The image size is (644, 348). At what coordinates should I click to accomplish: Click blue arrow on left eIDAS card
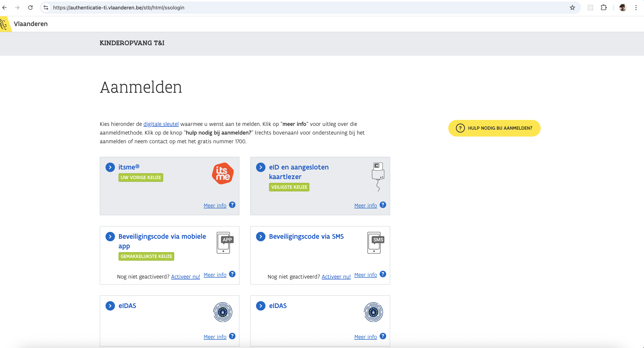(110, 306)
